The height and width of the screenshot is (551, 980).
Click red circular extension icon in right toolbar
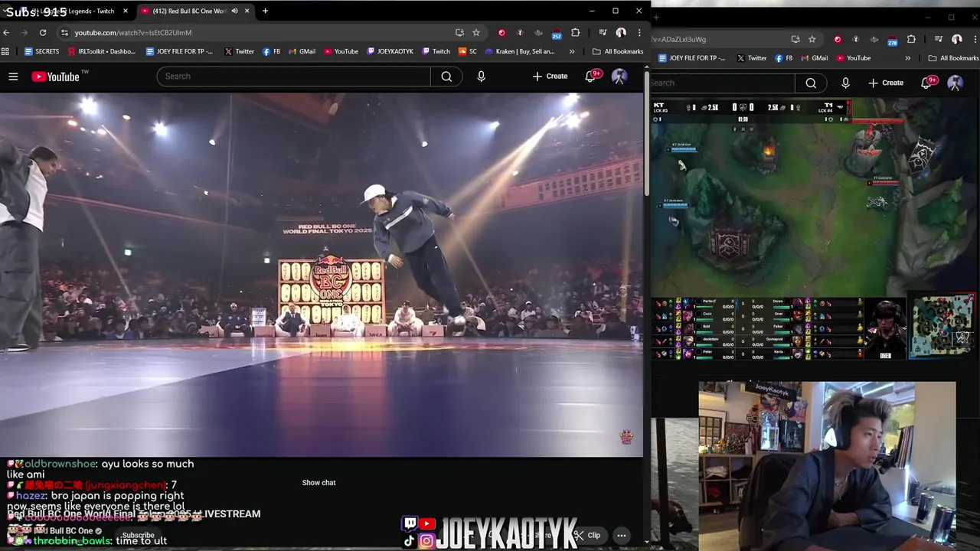[838, 39]
